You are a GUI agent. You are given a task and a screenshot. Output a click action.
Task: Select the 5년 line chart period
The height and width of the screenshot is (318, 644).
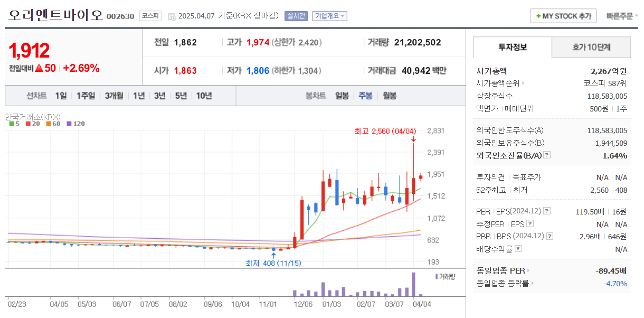181,96
